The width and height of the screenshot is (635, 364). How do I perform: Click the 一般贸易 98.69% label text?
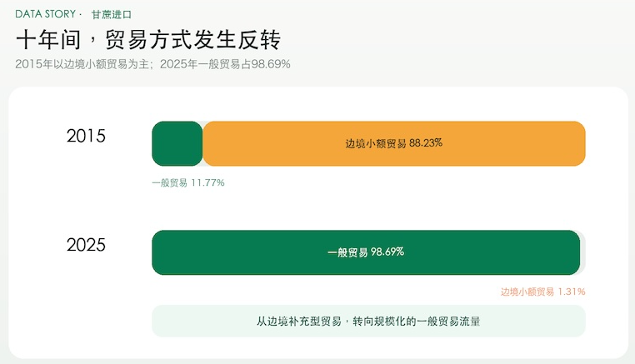tap(366, 252)
